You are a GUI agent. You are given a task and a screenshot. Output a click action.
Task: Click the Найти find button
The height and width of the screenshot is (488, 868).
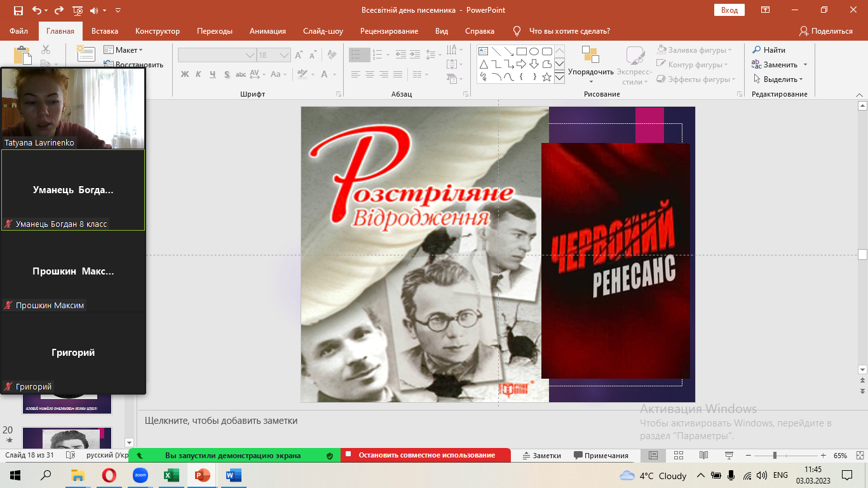770,50
